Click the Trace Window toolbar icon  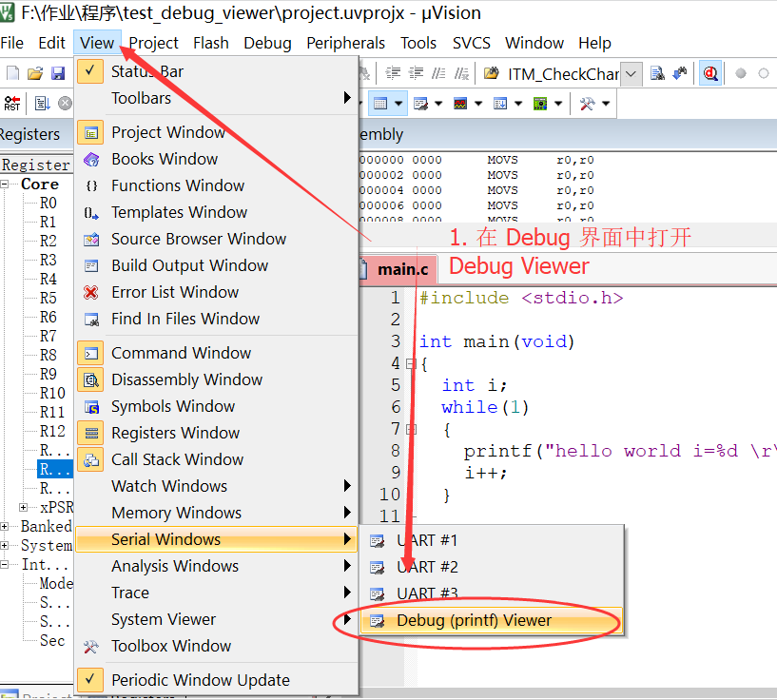click(500, 104)
